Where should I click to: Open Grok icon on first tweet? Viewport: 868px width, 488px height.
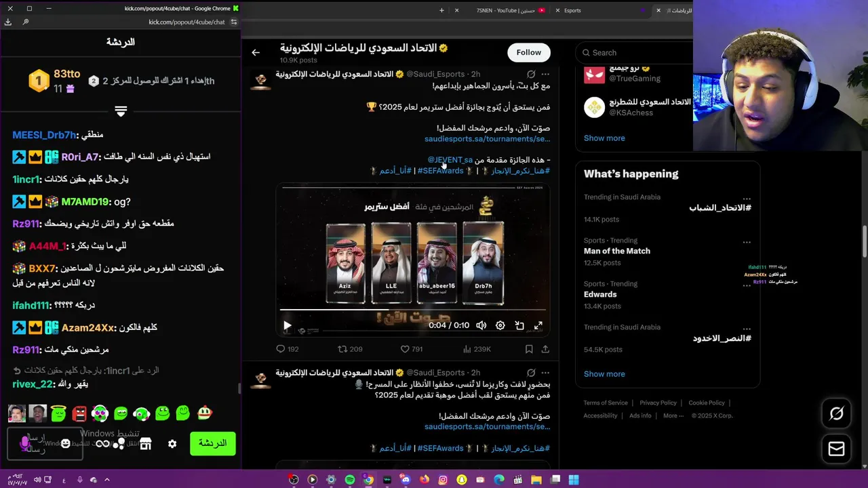[x=531, y=74]
